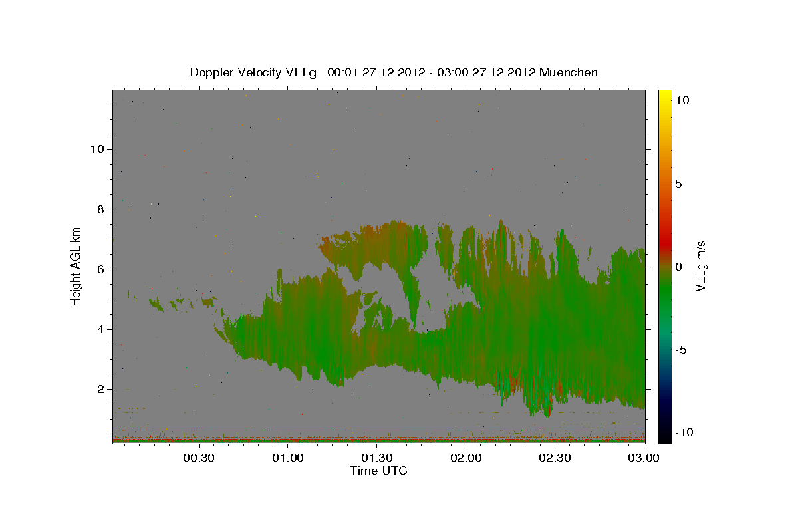This screenshot has width=798, height=532.
Task: Click the end timestamp "03:00 27.12.2012" in the title
Action: (486, 72)
